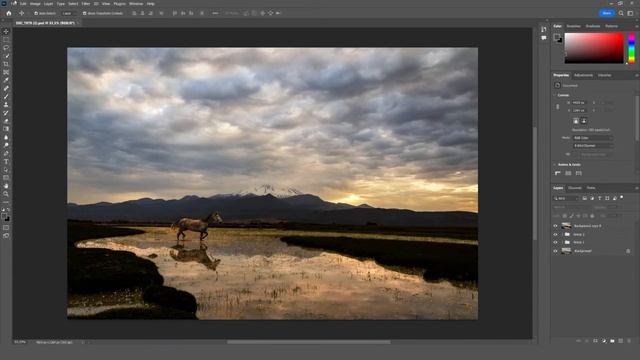Hide the Group 1 layer
Screen dimensions: 640x360
point(555,242)
